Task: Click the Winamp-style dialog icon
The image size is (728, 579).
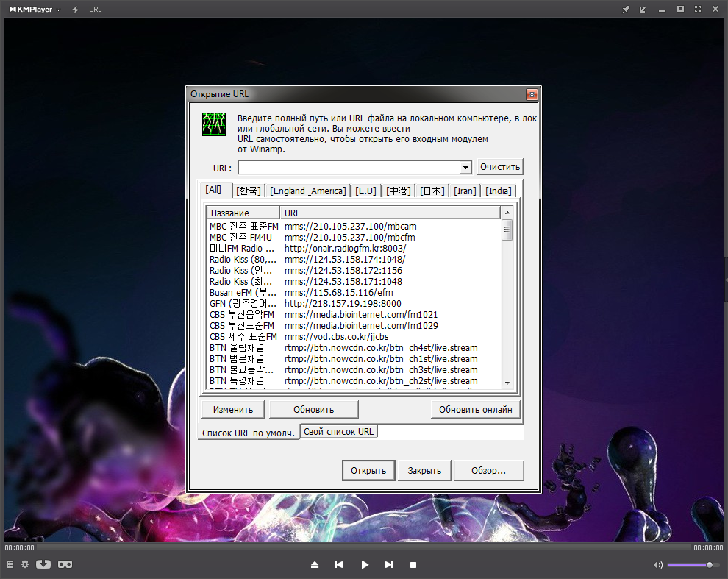Action: (214, 124)
